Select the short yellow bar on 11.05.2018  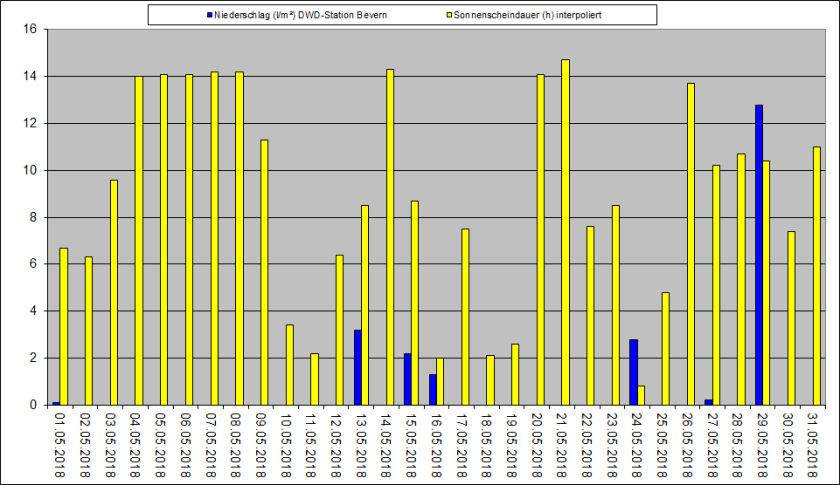tap(314, 379)
